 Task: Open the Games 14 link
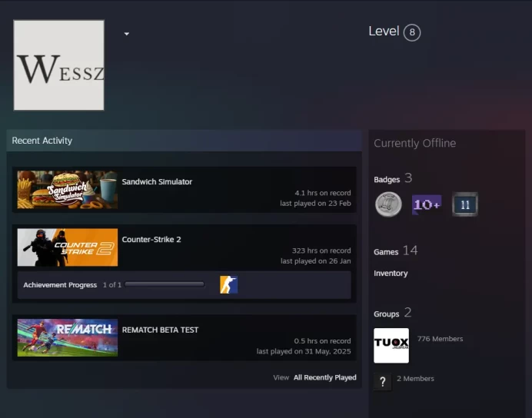[x=396, y=250]
